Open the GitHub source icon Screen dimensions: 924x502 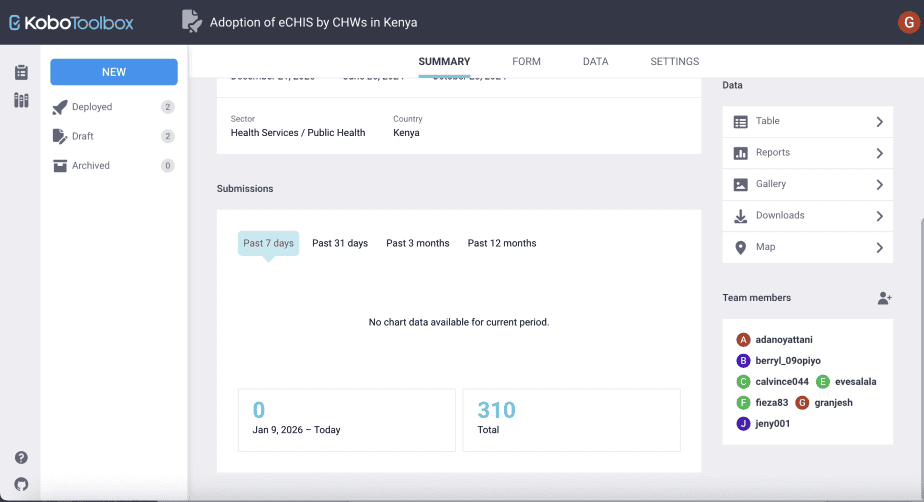tap(21, 484)
